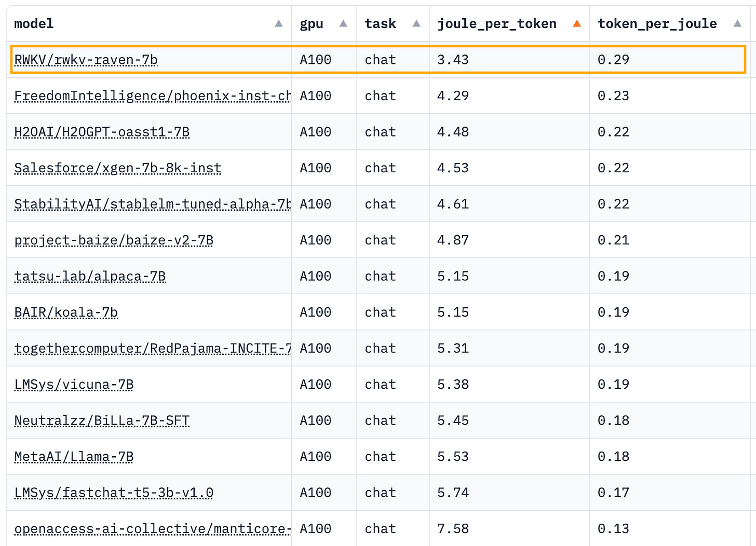Open openaccess-ai-collective/manticore link
Image resolution: width=756 pixels, height=546 pixels.
click(x=153, y=529)
